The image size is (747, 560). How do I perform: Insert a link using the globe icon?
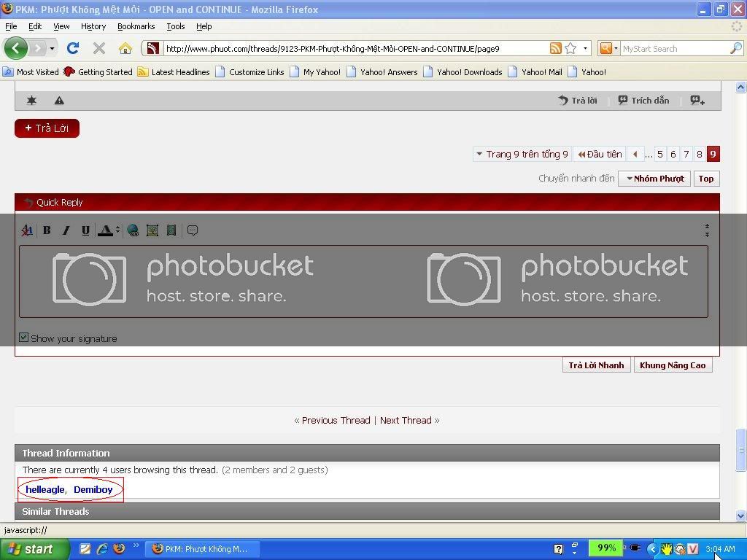(133, 230)
